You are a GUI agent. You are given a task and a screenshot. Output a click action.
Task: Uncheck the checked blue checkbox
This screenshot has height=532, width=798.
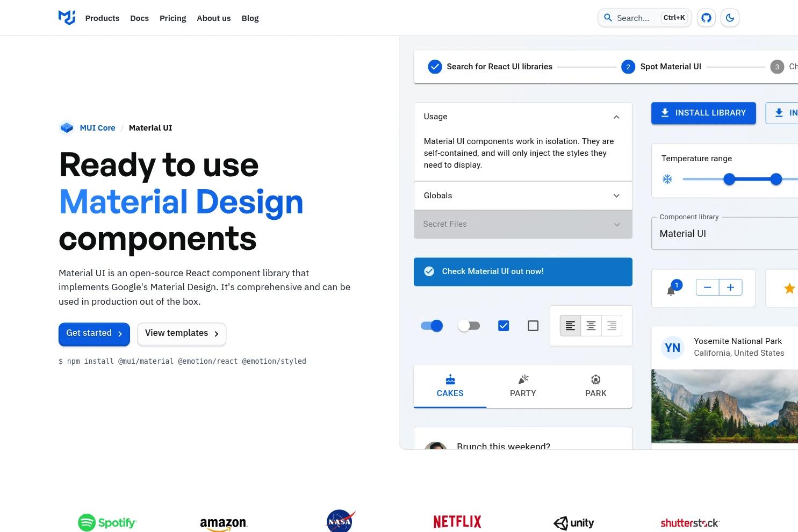point(504,326)
